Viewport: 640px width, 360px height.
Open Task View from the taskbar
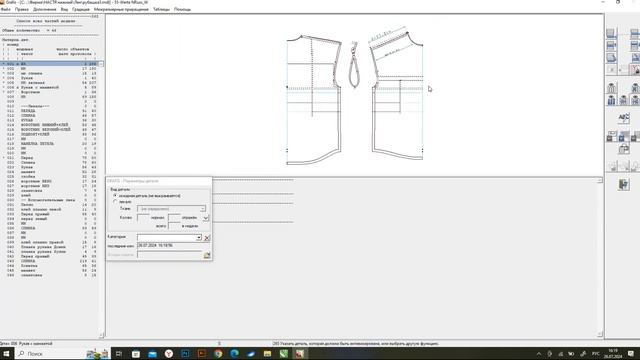click(119, 353)
